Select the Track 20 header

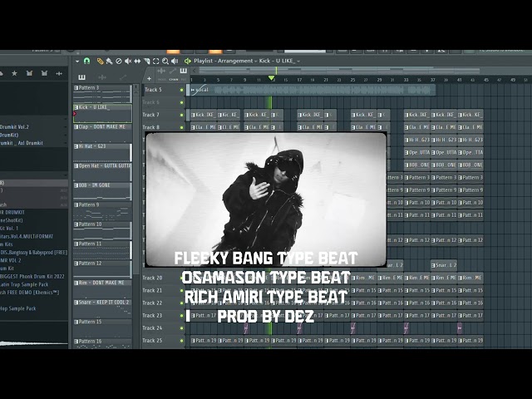pyautogui.click(x=163, y=278)
